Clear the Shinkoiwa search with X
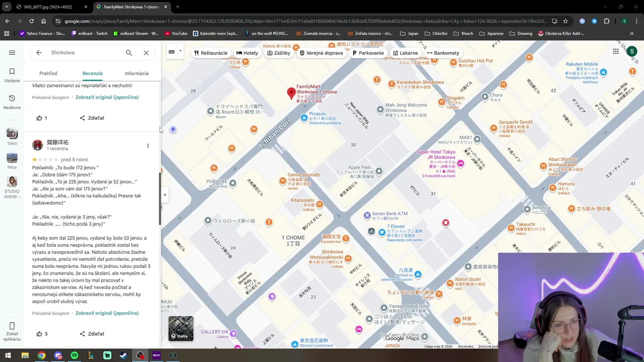The image size is (644, 362). tap(146, 52)
